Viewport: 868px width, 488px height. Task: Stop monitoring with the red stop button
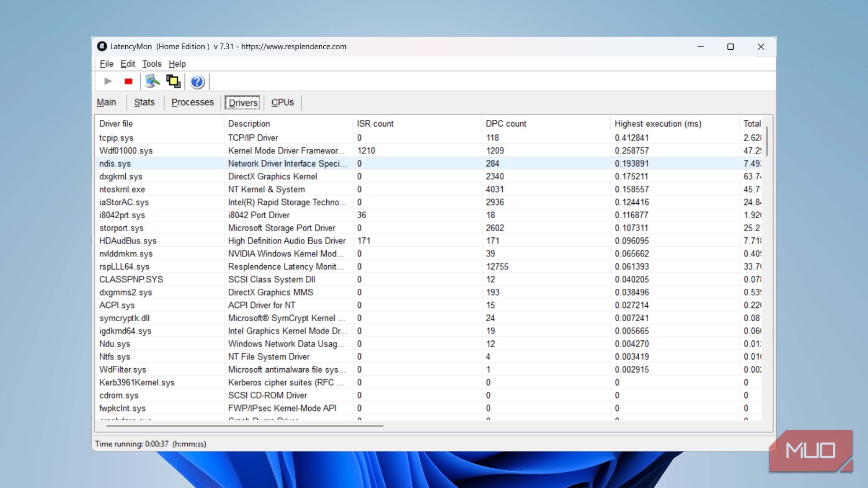[x=128, y=81]
